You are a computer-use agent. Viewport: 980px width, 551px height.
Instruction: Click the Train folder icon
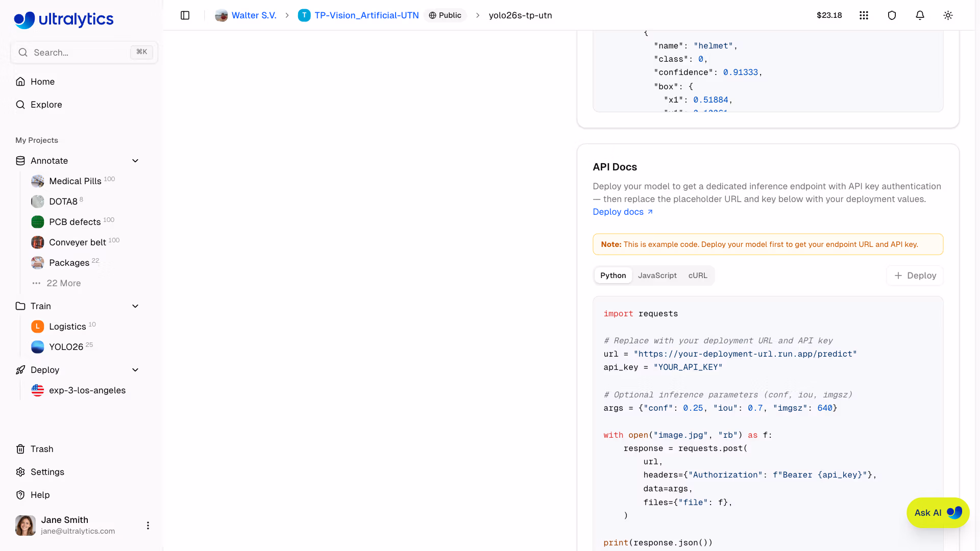coord(20,306)
